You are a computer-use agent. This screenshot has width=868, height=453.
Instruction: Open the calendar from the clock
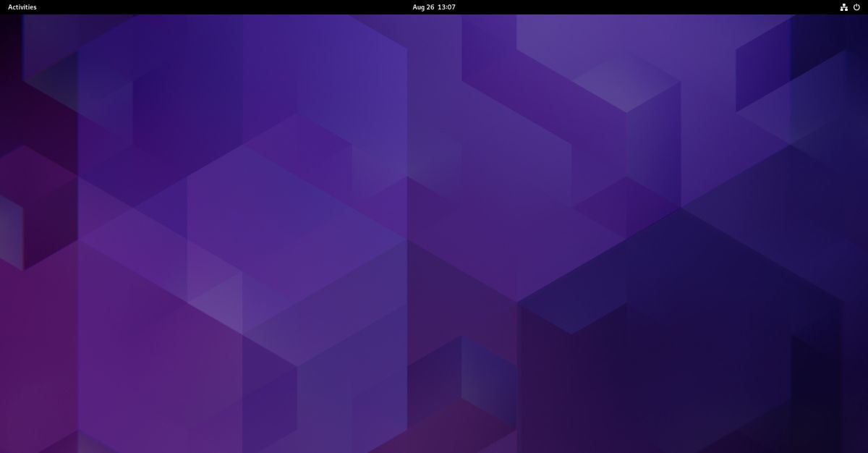point(434,7)
